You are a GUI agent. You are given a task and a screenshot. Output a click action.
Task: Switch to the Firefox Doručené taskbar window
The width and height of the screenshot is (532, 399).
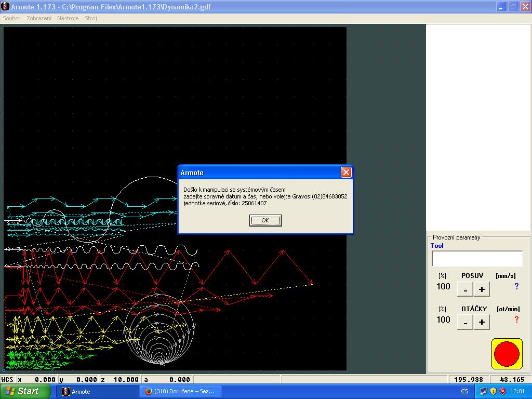[180, 392]
